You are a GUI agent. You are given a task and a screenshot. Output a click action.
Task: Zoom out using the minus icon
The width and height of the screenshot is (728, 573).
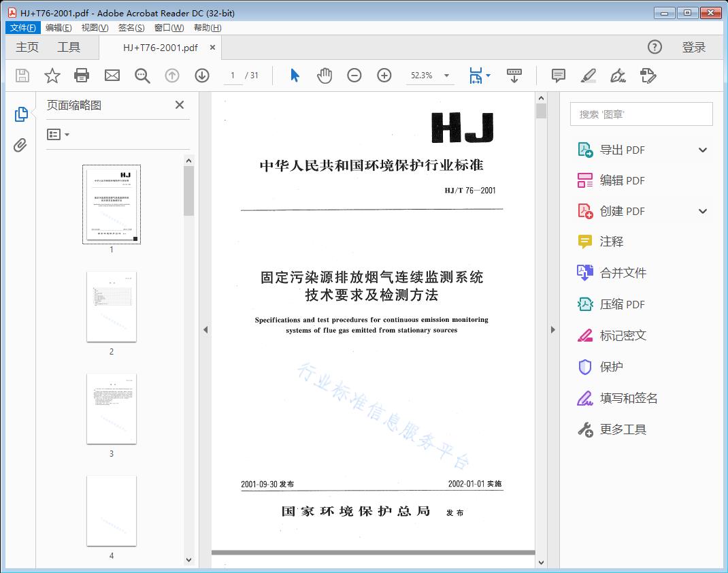click(354, 76)
